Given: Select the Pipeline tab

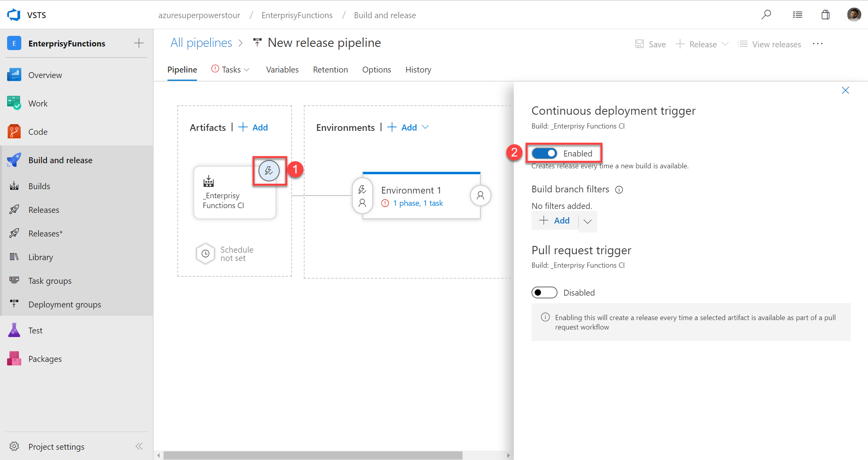Looking at the screenshot, I should 181,69.
